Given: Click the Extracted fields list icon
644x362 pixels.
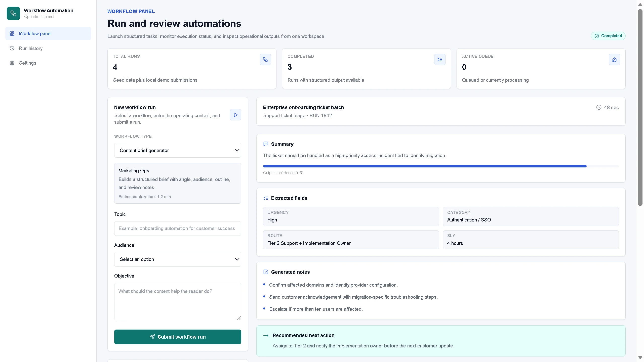Looking at the screenshot, I should (266, 198).
